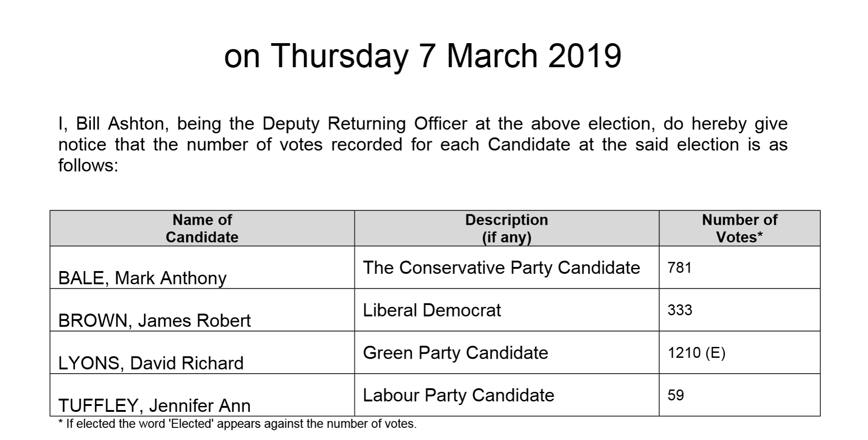Click 'The Conservative Party Candidate' description cell
The image size is (868, 440).
[x=501, y=268]
